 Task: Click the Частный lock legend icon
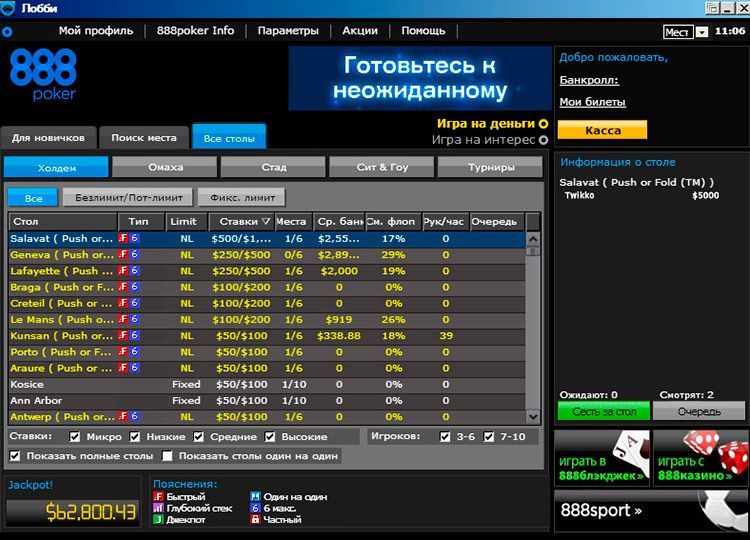[x=255, y=519]
